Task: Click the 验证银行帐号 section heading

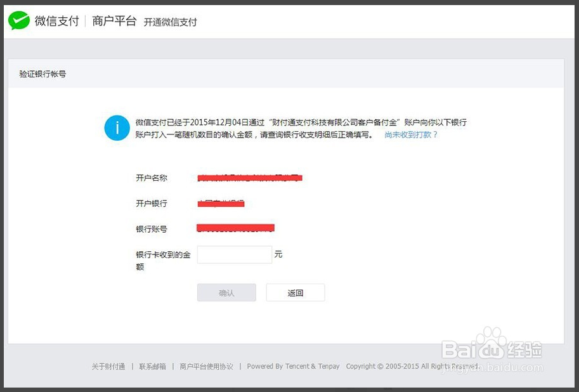Action: [42, 74]
